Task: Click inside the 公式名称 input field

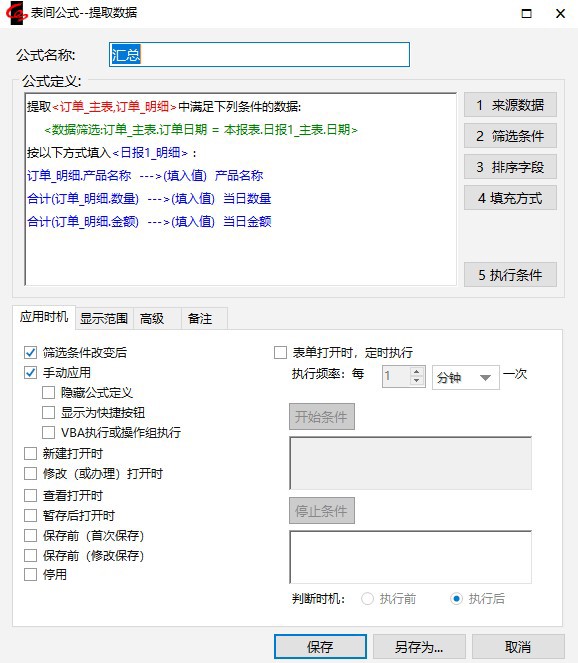Action: (x=259, y=55)
